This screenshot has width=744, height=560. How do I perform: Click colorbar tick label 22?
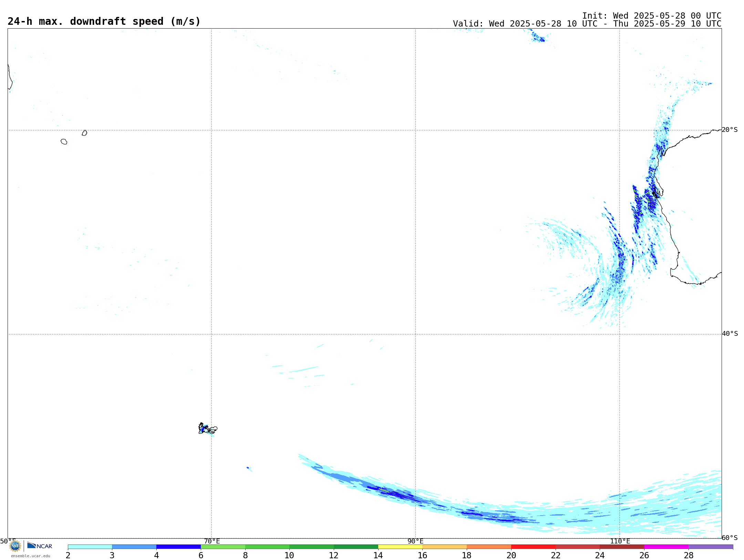coord(556,556)
